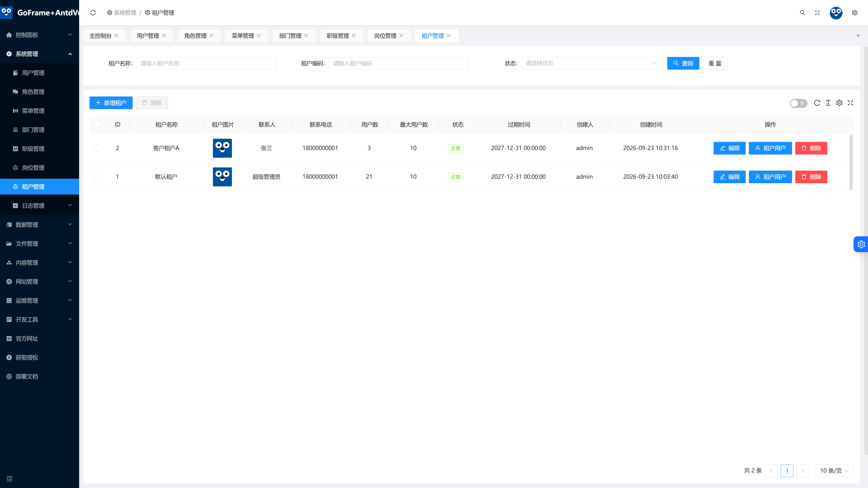Click the page refresh icon in the header
The image size is (868, 488).
tap(93, 13)
